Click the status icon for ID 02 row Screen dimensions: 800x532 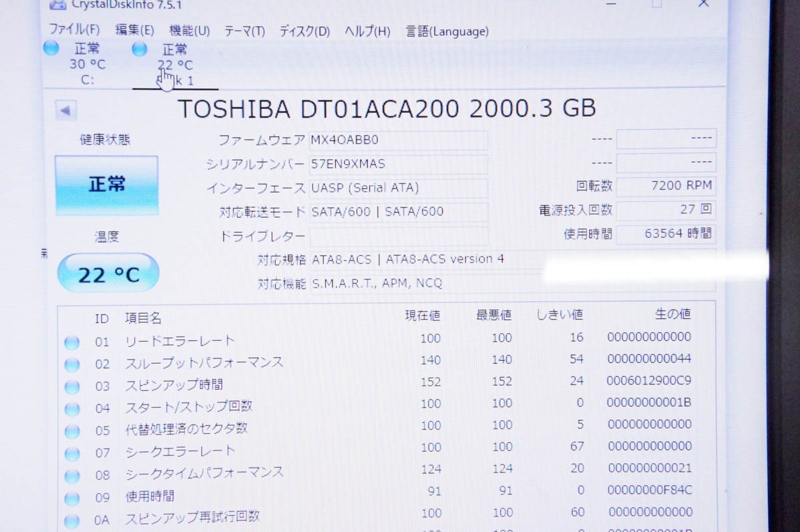point(72,364)
